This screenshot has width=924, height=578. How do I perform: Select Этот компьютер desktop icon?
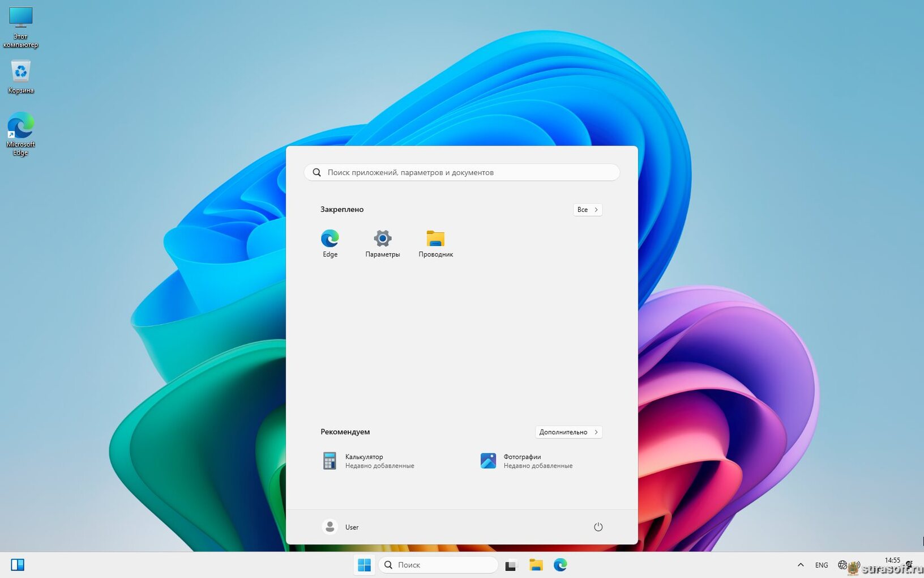click(x=21, y=27)
